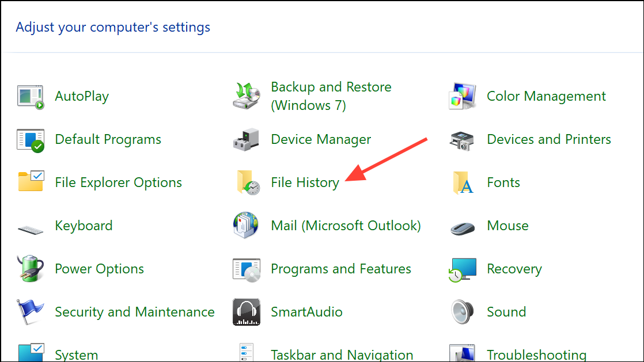Image resolution: width=644 pixels, height=362 pixels.
Task: Open the Programs and Features link
Action: (x=341, y=269)
